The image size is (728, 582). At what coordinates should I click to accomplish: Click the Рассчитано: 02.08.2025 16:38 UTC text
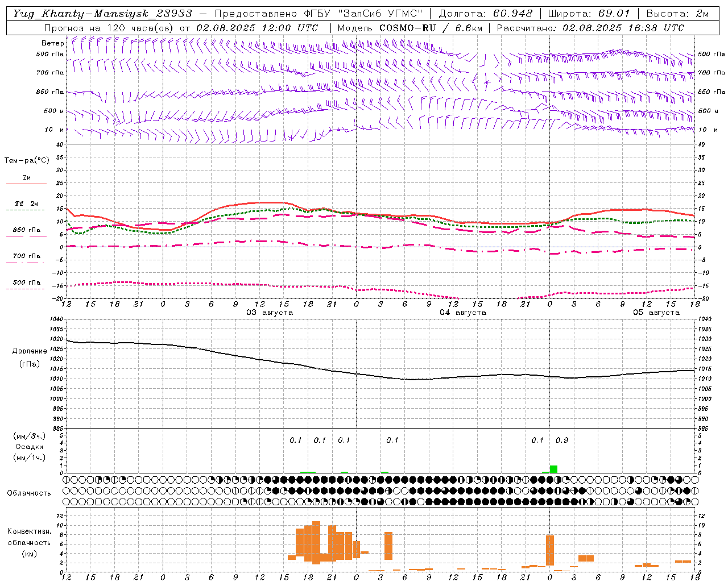click(590, 28)
